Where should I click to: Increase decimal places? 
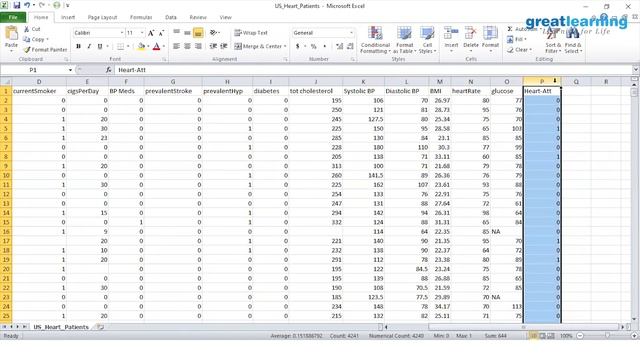[x=340, y=46]
